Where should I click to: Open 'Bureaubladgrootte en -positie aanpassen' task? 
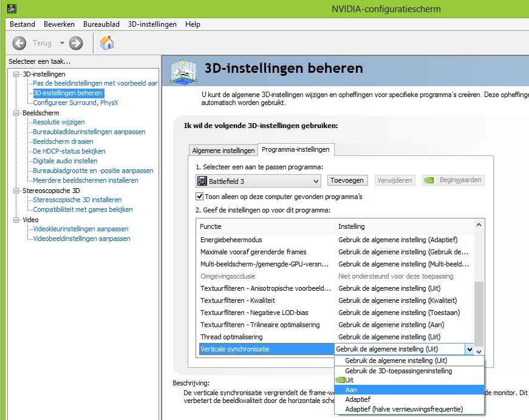[93, 171]
